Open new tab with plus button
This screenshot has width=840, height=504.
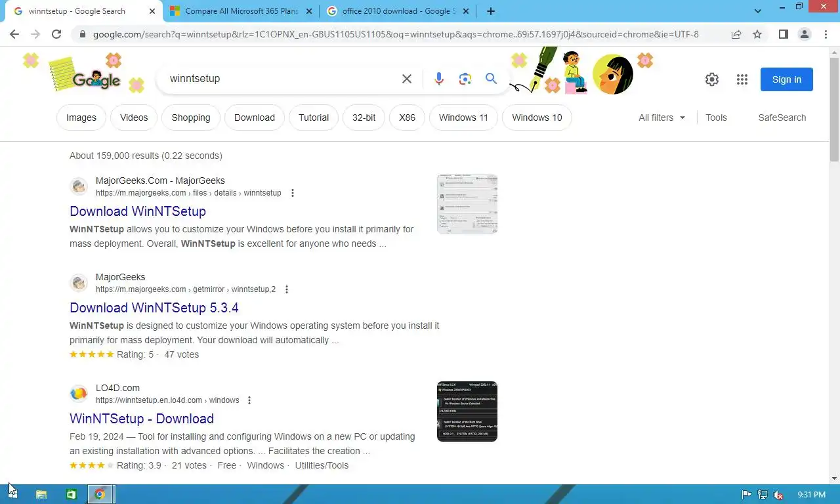(491, 11)
